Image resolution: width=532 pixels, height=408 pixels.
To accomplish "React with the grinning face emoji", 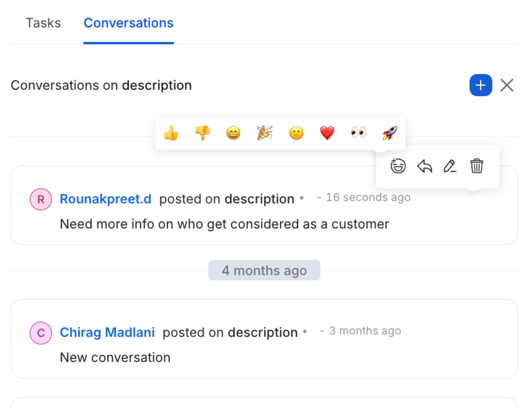I will [233, 133].
